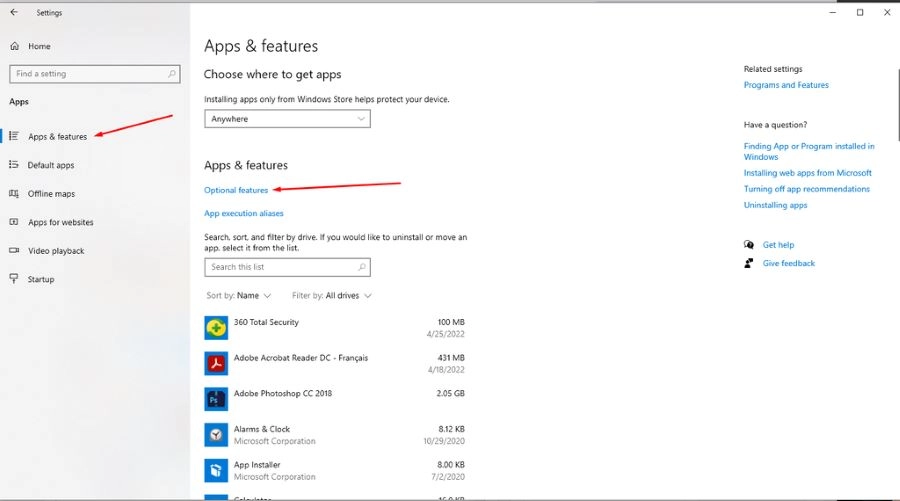Open the Optional features link

pyautogui.click(x=236, y=190)
